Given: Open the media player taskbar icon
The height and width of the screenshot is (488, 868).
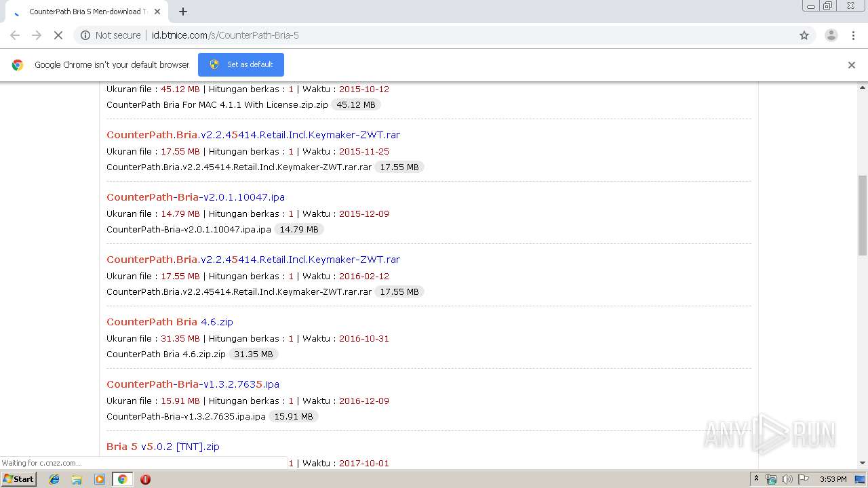Looking at the screenshot, I should pyautogui.click(x=100, y=479).
